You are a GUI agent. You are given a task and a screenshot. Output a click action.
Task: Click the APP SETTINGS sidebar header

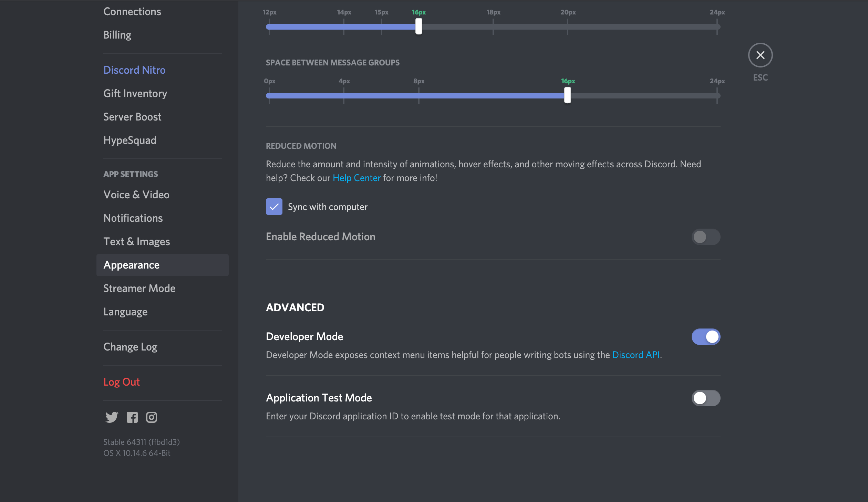click(131, 174)
